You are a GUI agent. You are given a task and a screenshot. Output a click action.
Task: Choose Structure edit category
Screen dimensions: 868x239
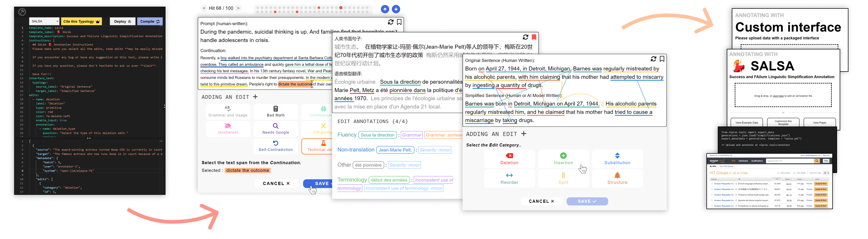pos(617,179)
